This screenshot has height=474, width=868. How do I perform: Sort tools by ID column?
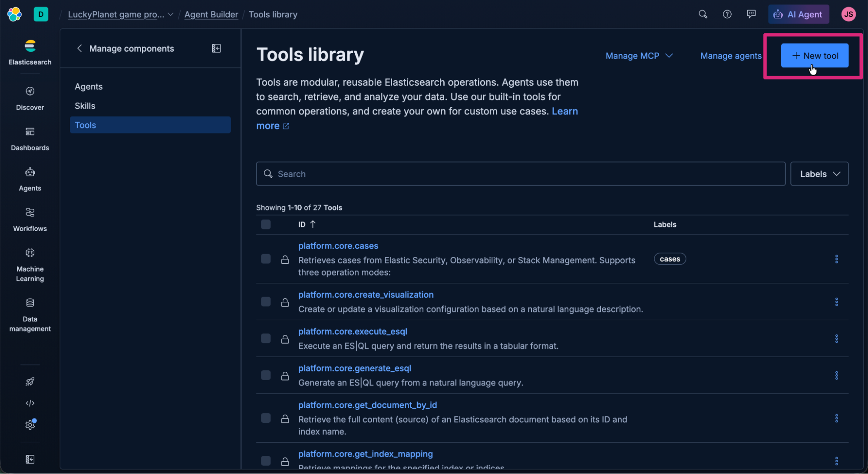(x=307, y=224)
